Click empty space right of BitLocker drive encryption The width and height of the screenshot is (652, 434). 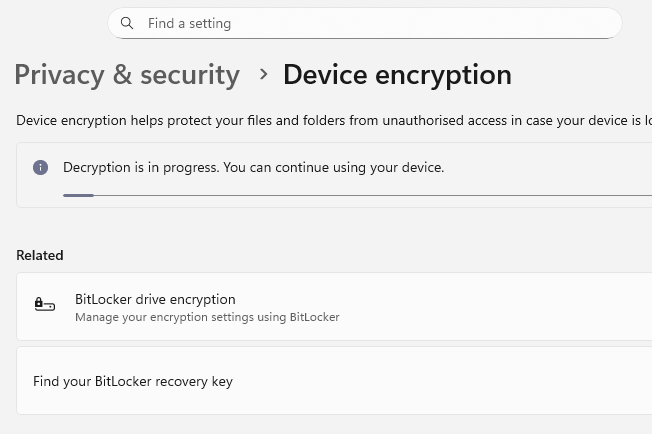[x=500, y=306]
